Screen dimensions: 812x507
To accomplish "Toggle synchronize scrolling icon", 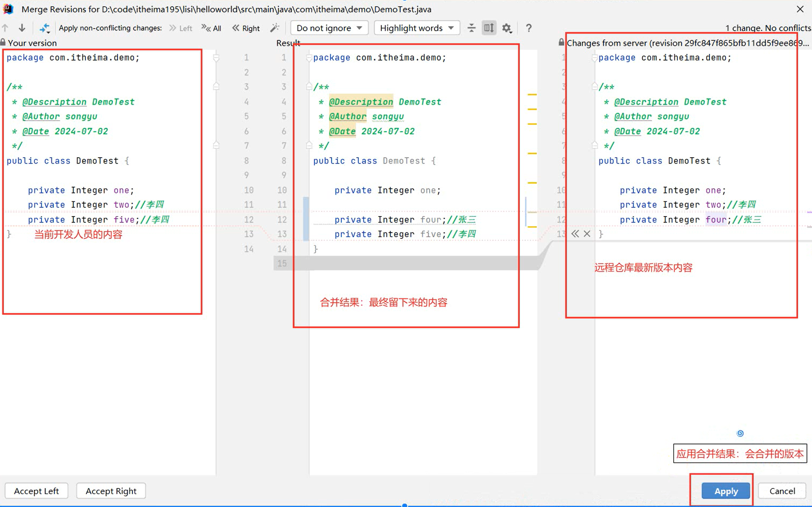I will point(489,28).
